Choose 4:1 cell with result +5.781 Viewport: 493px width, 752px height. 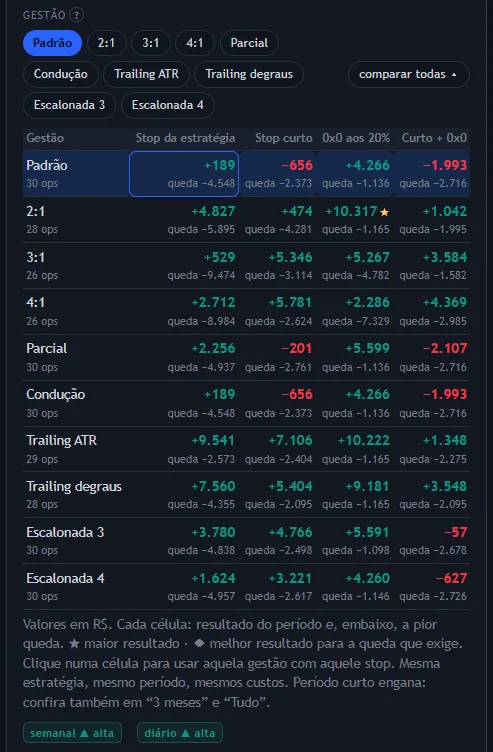pyautogui.click(x=278, y=311)
